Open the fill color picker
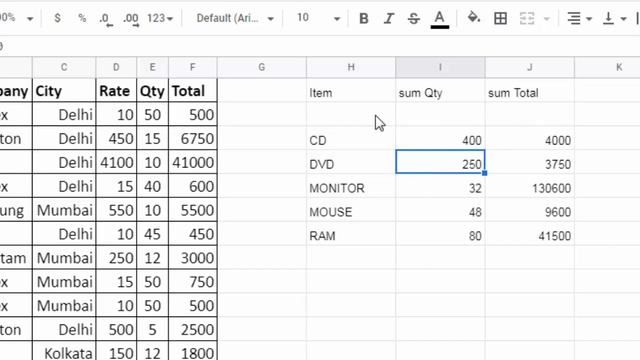The width and height of the screenshot is (640, 360). [x=473, y=18]
